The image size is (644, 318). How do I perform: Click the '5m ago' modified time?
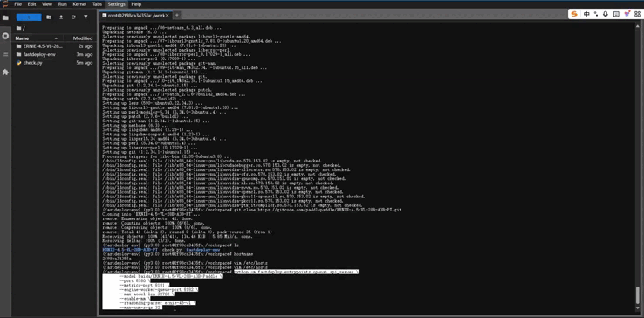click(x=85, y=63)
